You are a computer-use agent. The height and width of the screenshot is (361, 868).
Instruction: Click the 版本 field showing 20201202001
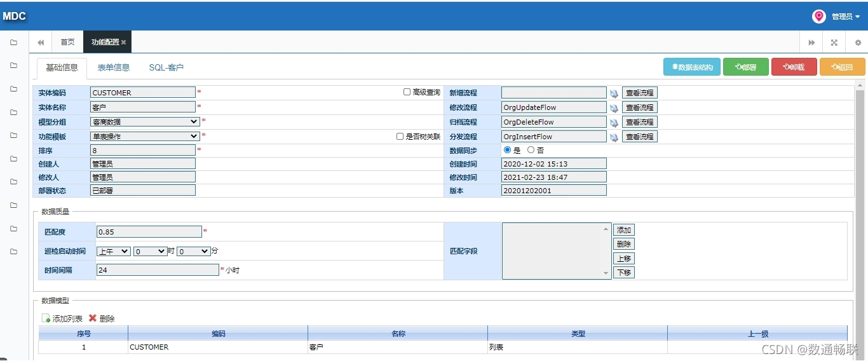[x=554, y=190]
